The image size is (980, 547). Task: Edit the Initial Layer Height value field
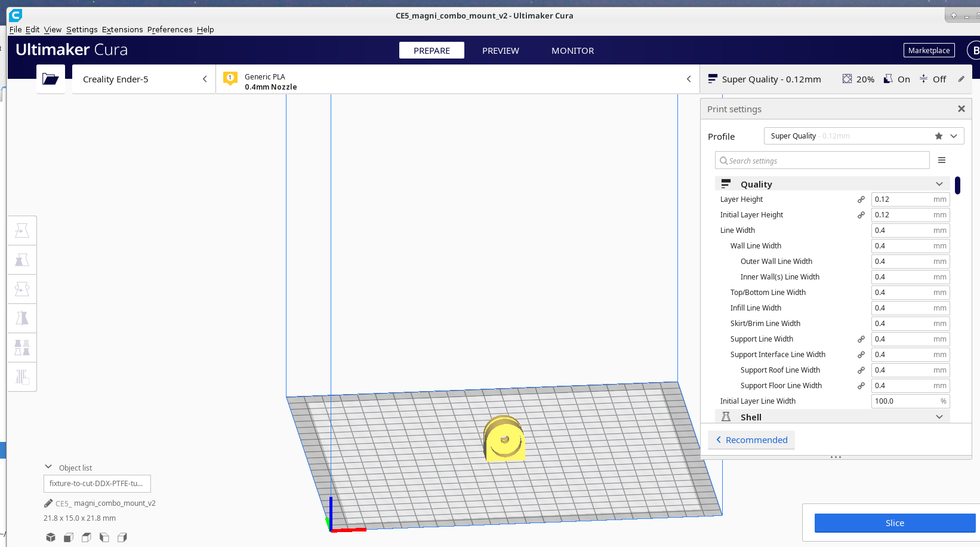(x=910, y=215)
